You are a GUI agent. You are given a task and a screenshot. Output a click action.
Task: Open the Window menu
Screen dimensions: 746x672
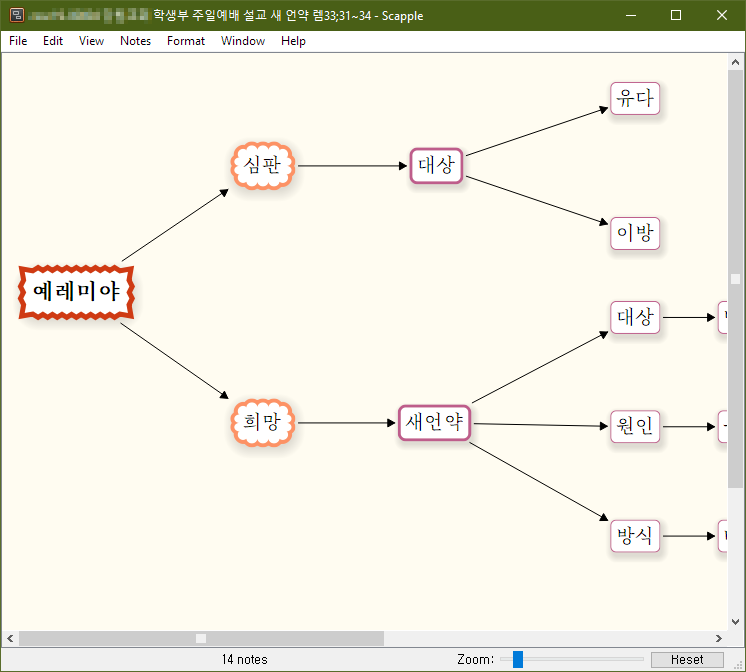click(243, 41)
